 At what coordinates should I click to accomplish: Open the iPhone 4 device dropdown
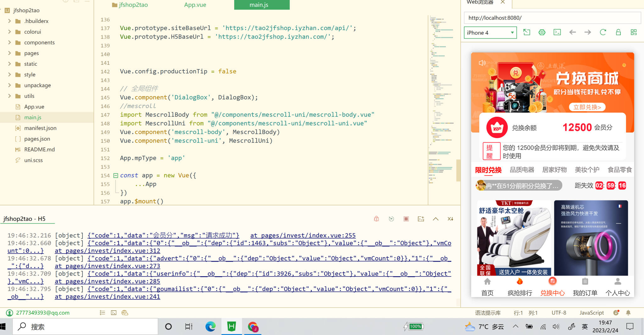pos(490,33)
